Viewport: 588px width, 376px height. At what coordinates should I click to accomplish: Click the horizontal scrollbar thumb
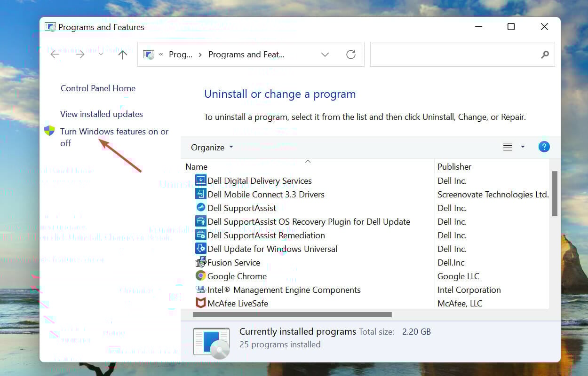click(292, 314)
